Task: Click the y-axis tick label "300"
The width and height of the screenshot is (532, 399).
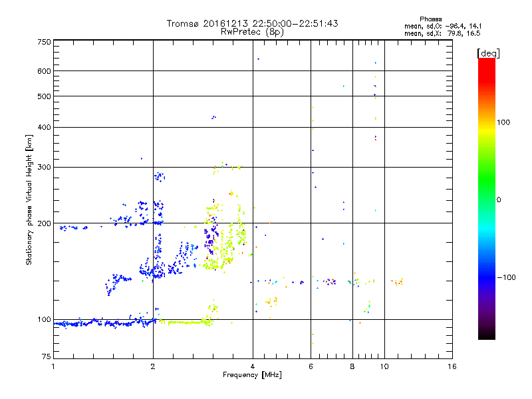Action: click(44, 167)
